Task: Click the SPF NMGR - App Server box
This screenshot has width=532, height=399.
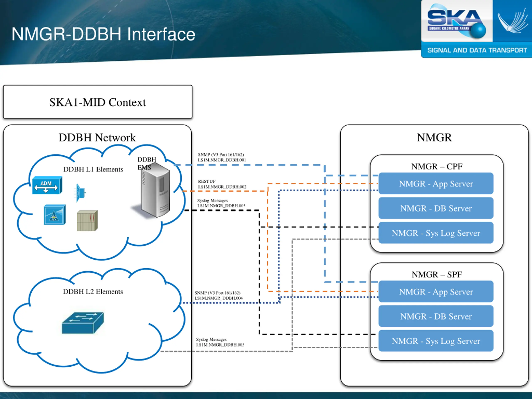Action: 436,292
